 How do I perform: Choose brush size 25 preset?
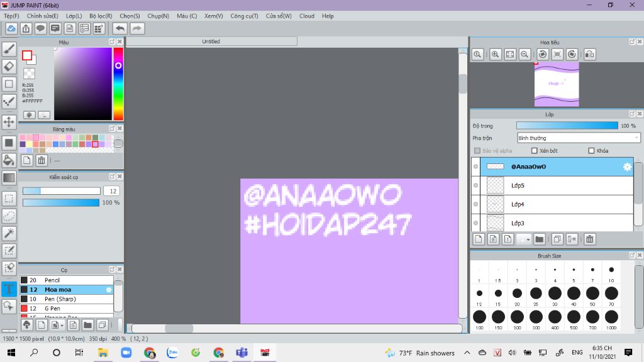pyautogui.click(x=536, y=295)
